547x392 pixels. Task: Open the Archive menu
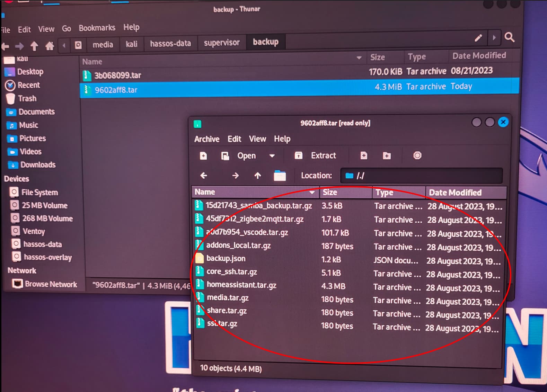207,139
